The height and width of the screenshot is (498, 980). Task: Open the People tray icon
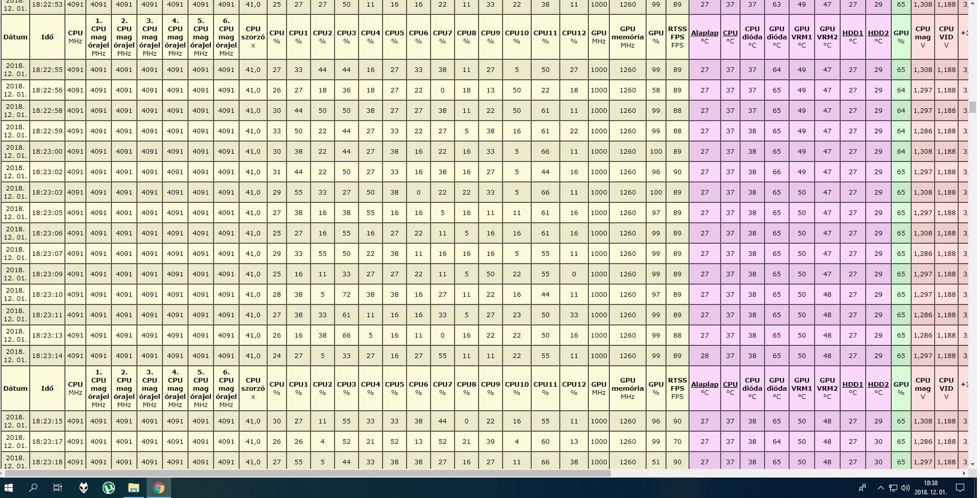(863, 488)
